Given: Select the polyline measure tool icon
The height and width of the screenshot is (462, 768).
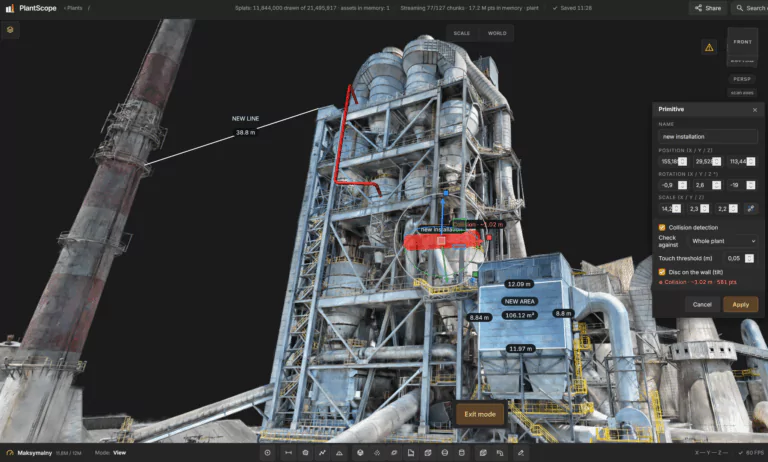Looking at the screenshot, I should (x=322, y=453).
